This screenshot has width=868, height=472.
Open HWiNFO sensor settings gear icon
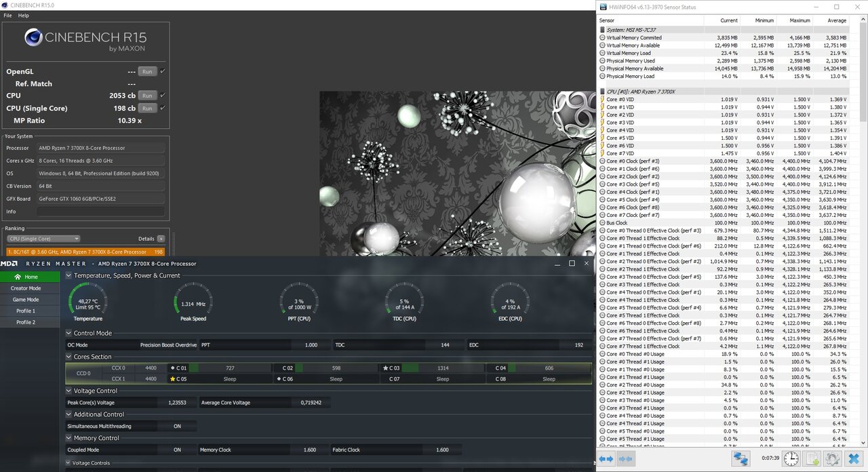833,459
